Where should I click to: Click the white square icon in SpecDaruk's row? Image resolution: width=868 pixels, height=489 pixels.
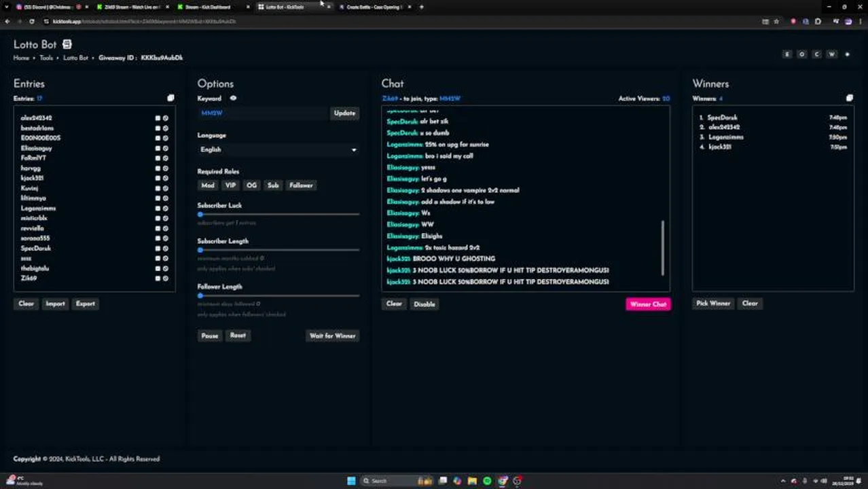point(158,249)
